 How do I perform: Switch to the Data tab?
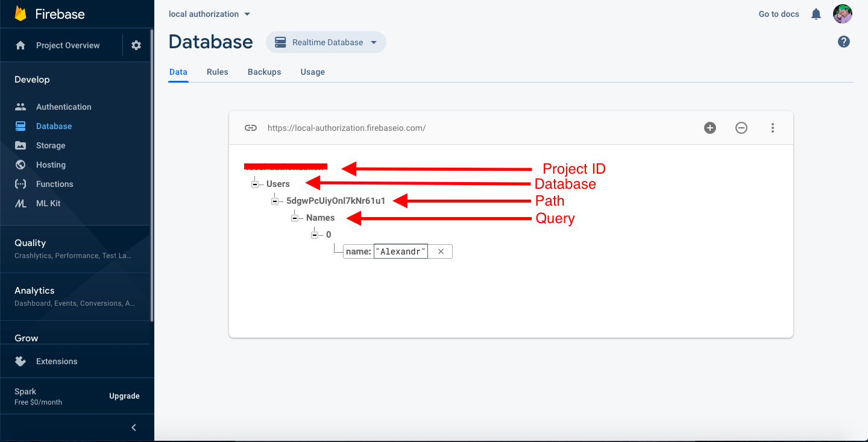[x=178, y=72]
